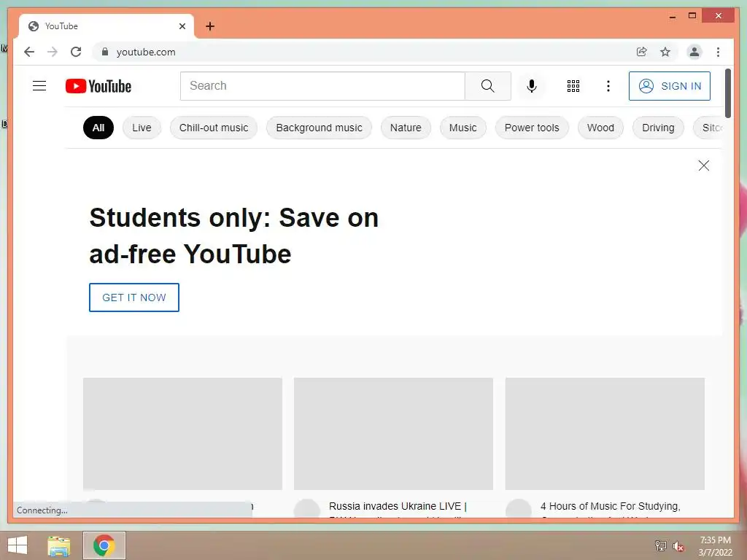The height and width of the screenshot is (560, 747).
Task: Close the YouTube tab
Action: pyautogui.click(x=182, y=26)
